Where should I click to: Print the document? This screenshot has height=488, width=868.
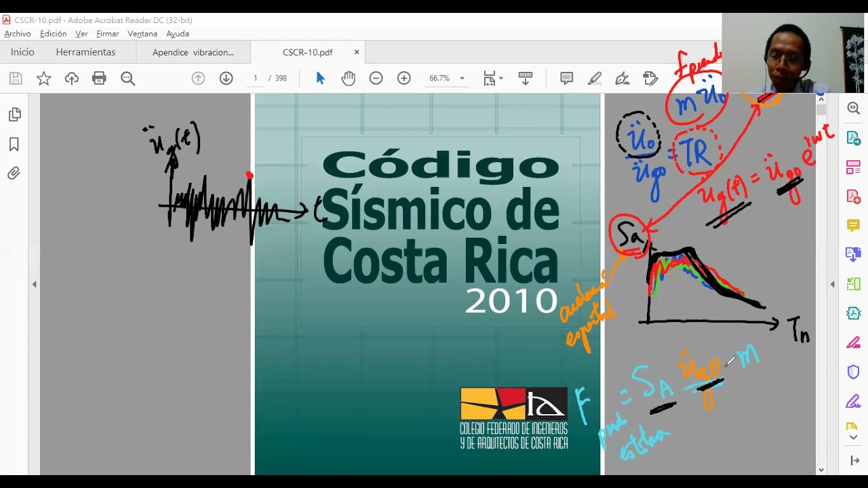tap(99, 79)
